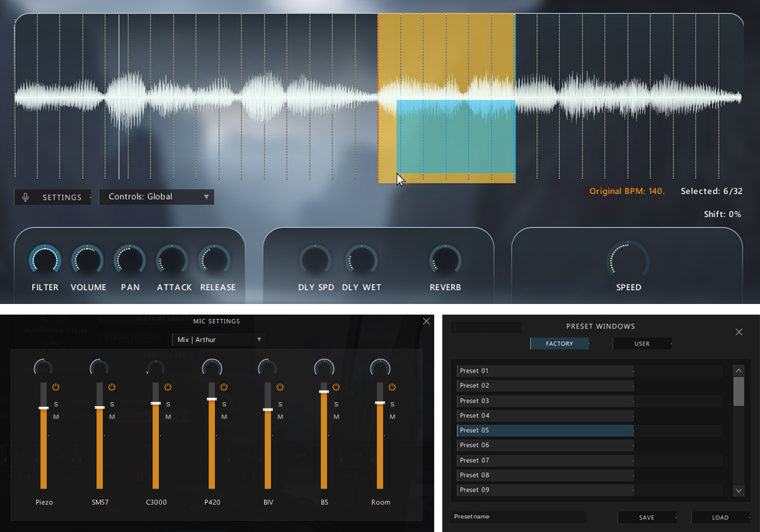
Task: Mute the C3000 channel
Action: (168, 417)
